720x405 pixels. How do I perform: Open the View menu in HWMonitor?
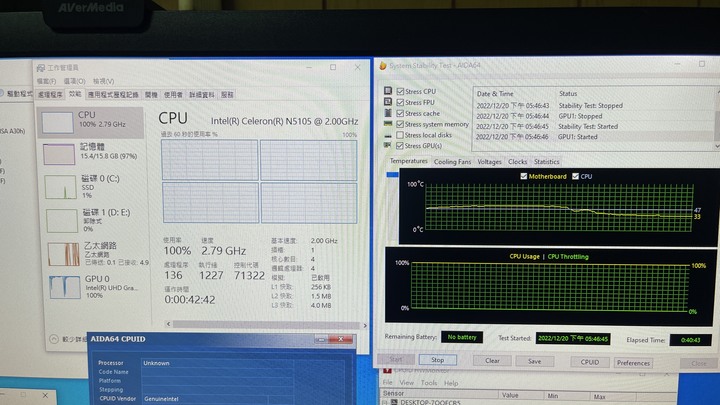(406, 382)
